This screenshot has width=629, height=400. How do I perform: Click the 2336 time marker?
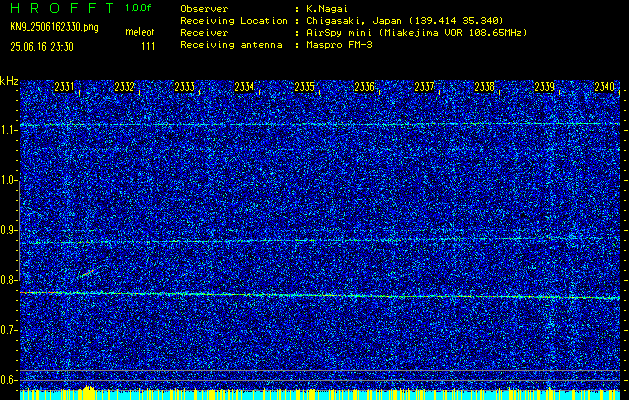click(365, 87)
